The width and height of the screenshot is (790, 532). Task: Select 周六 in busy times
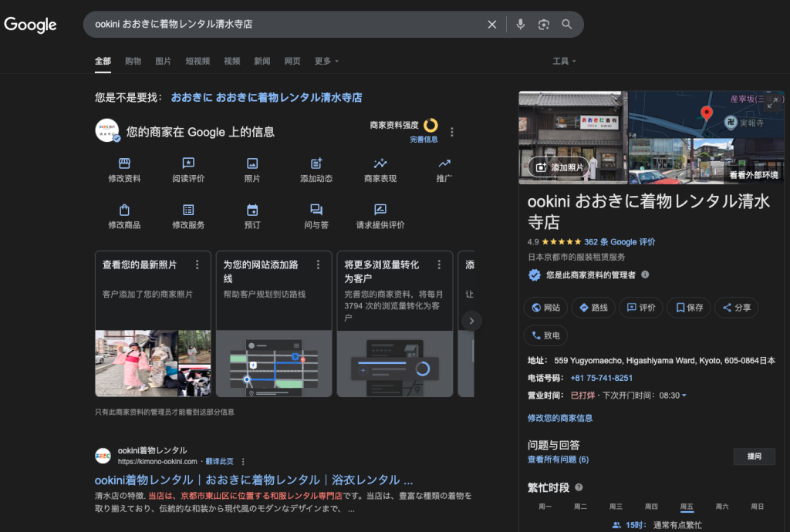(722, 507)
